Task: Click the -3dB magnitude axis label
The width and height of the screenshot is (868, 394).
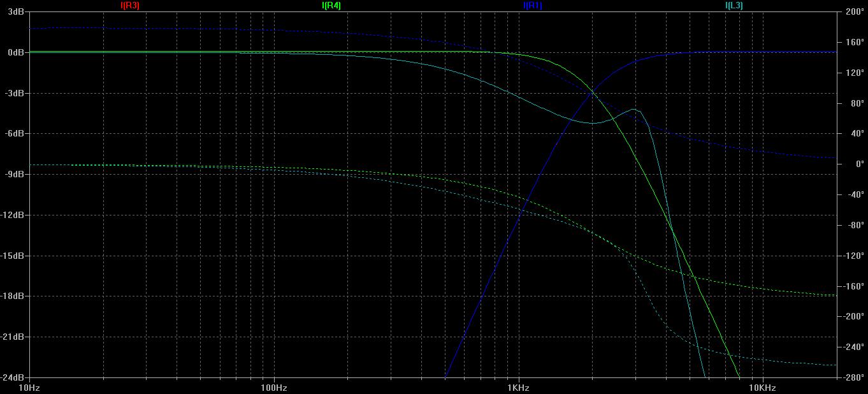Action: coord(15,93)
